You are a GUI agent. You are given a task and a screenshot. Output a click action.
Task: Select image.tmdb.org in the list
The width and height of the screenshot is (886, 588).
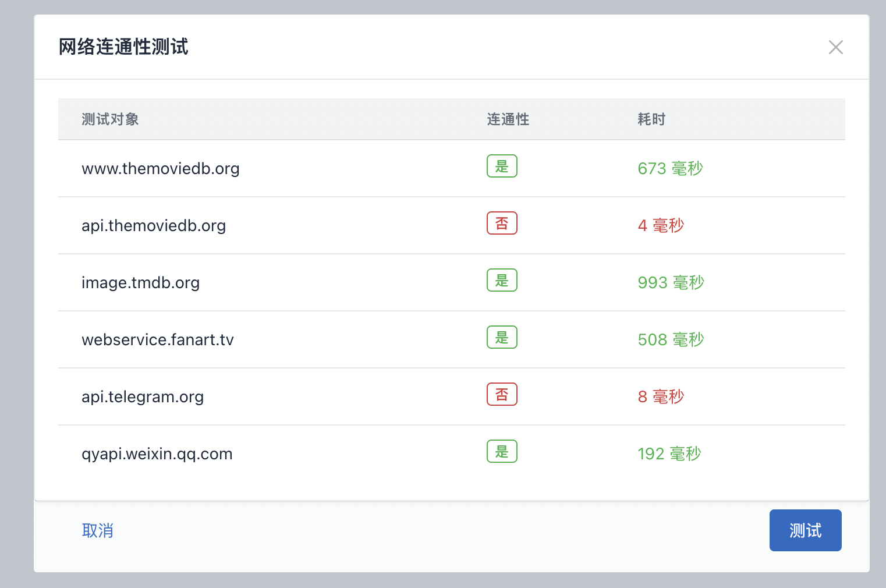[140, 282]
